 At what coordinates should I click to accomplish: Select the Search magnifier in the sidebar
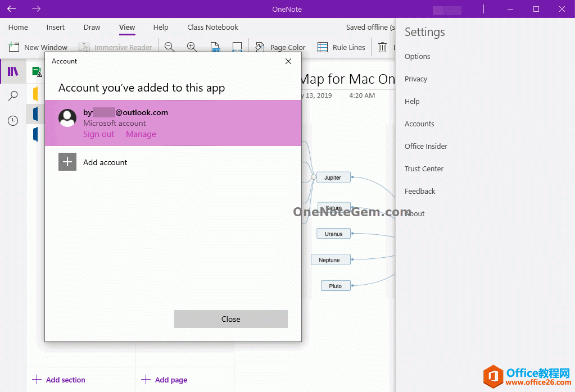coord(12,95)
